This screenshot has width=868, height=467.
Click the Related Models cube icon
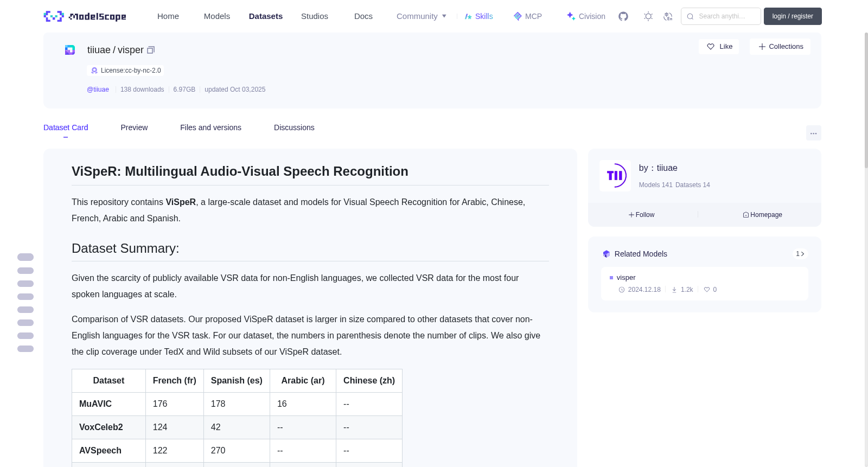607,254
